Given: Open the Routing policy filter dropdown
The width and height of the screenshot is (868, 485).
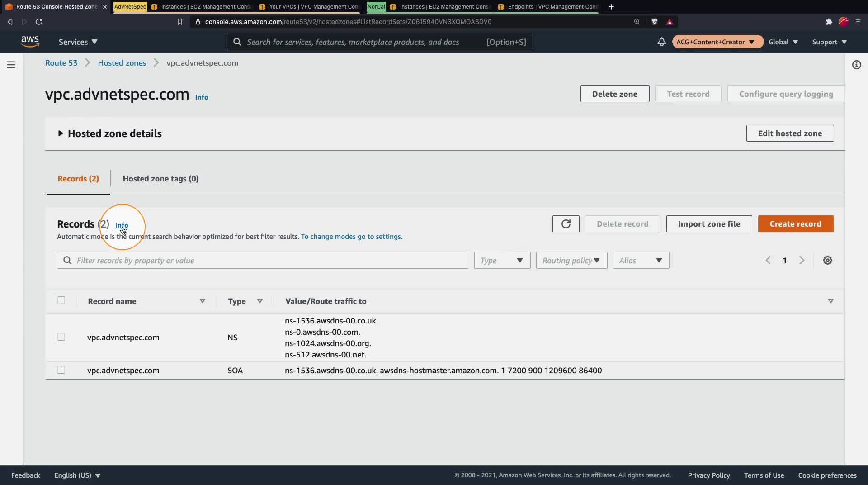Looking at the screenshot, I should coord(571,260).
